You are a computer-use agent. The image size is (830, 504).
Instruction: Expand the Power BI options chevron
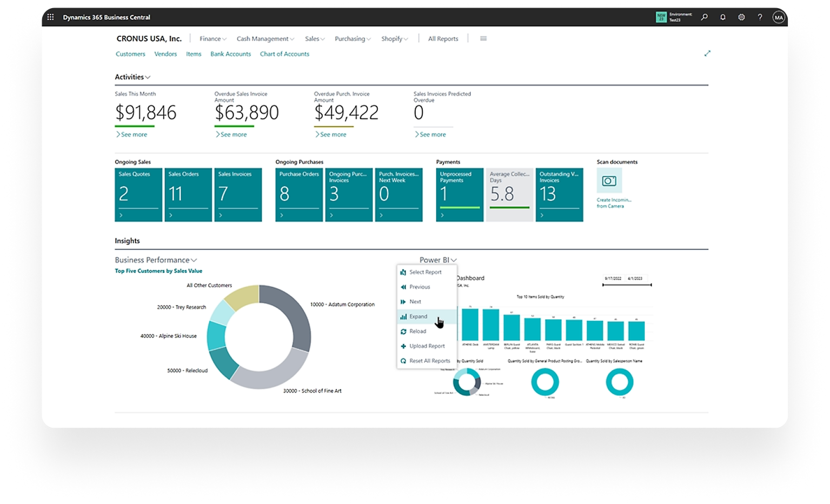click(x=454, y=260)
